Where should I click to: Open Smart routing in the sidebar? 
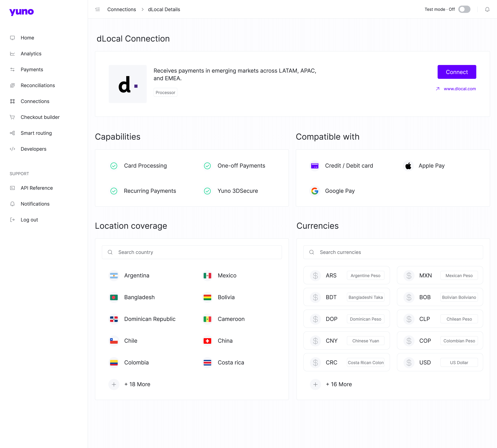(x=36, y=133)
